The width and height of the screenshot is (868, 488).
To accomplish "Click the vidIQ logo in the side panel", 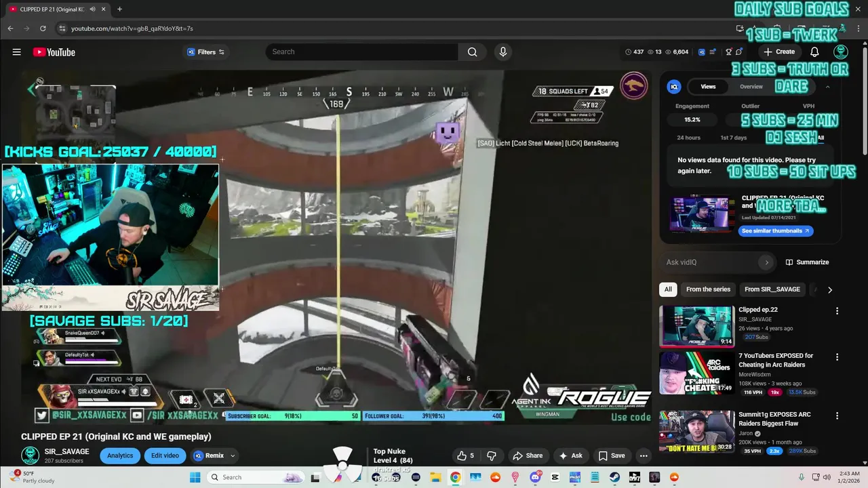I will click(674, 87).
